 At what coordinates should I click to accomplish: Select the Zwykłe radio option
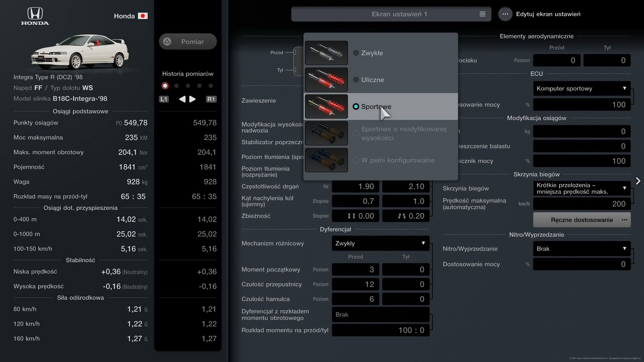coord(356,53)
